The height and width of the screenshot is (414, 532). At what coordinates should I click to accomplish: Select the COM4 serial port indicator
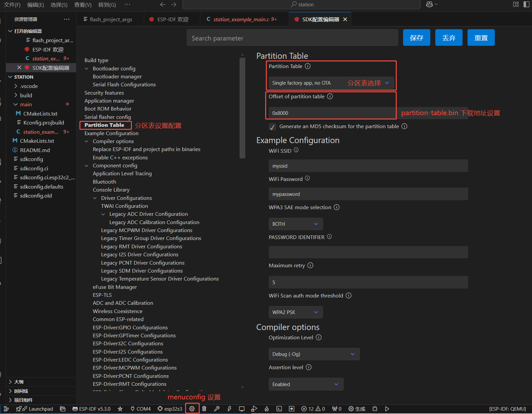point(141,409)
